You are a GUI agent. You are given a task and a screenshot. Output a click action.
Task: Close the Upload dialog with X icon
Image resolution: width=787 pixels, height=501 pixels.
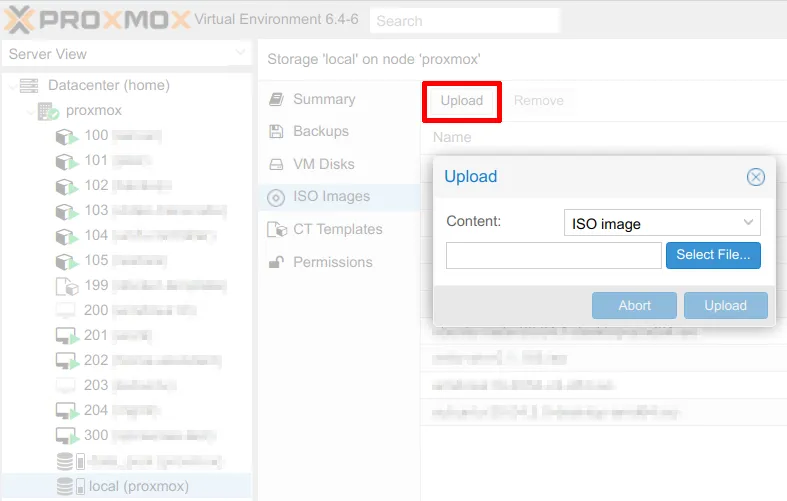point(756,177)
